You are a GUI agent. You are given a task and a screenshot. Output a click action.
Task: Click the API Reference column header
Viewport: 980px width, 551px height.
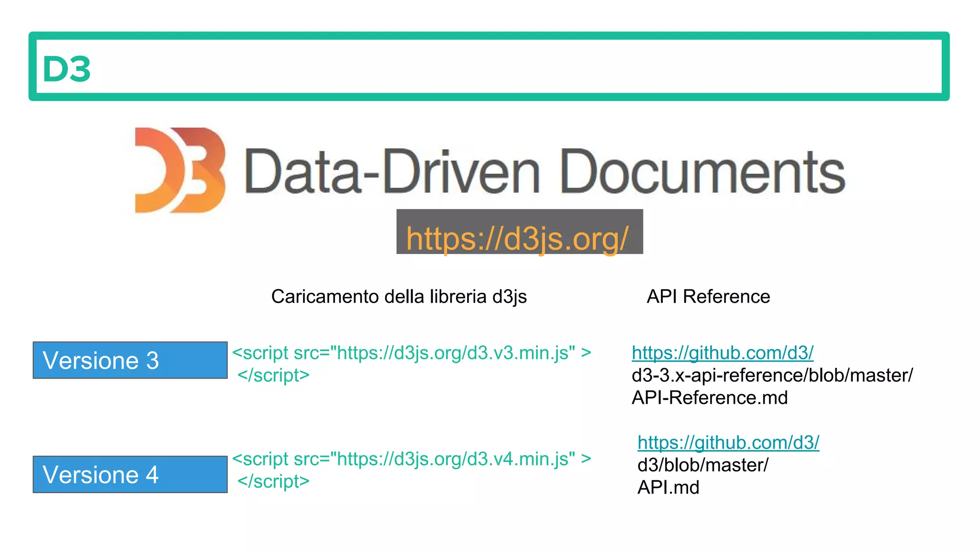(708, 297)
